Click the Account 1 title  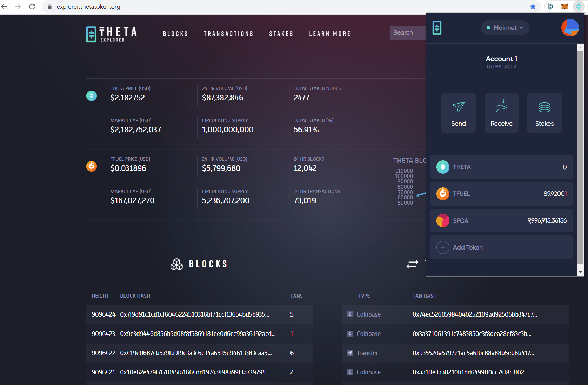coord(501,59)
